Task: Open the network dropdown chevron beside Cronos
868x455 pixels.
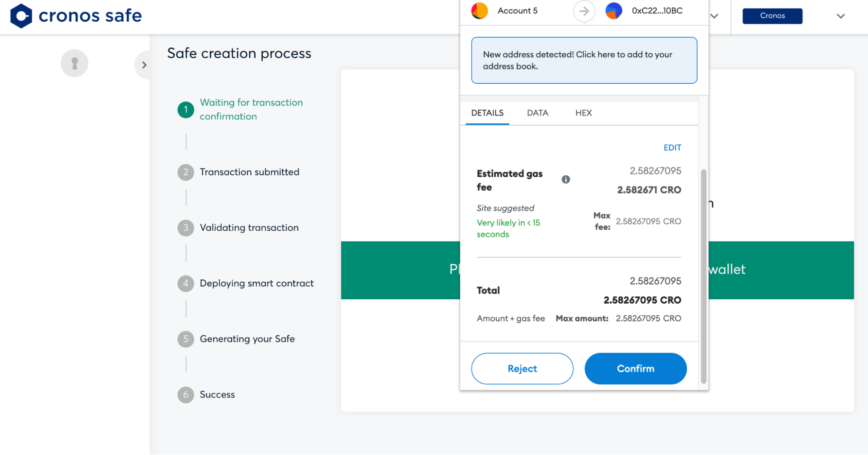Action: [x=841, y=16]
